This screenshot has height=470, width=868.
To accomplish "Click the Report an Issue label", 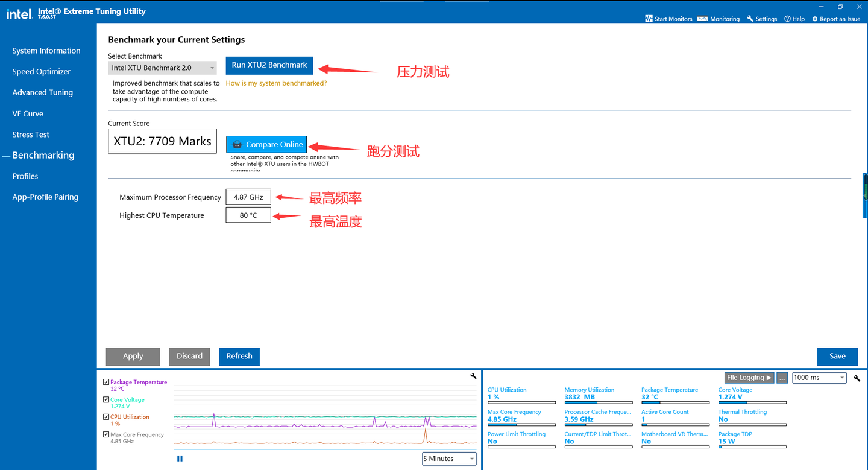I will click(840, 19).
